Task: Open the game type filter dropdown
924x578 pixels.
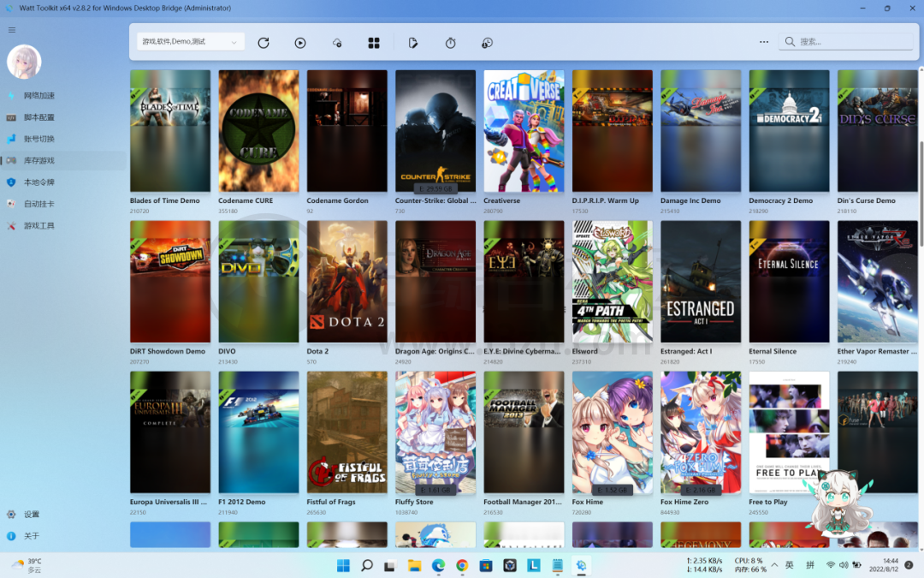Action: (x=190, y=41)
